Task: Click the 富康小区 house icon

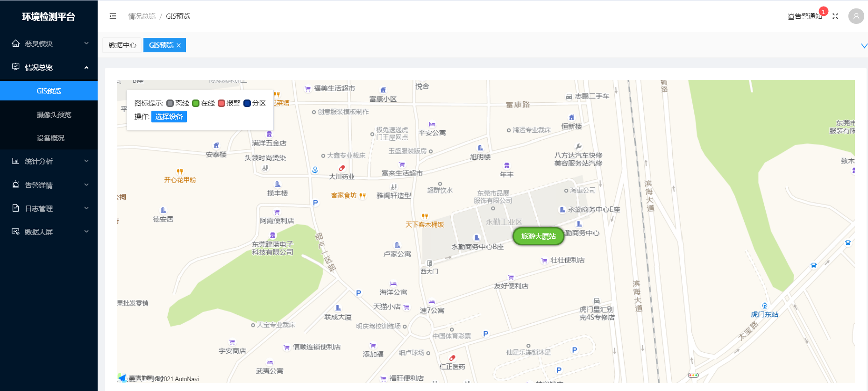Action: 383,90
